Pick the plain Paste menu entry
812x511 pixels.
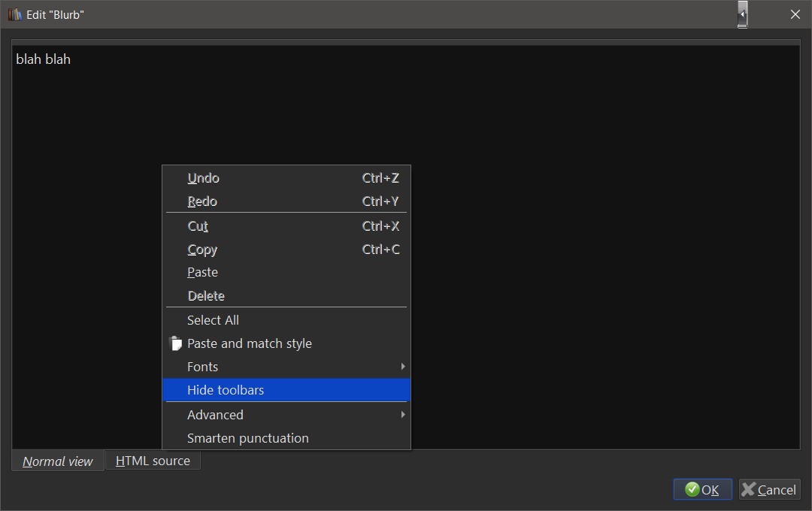pos(202,272)
